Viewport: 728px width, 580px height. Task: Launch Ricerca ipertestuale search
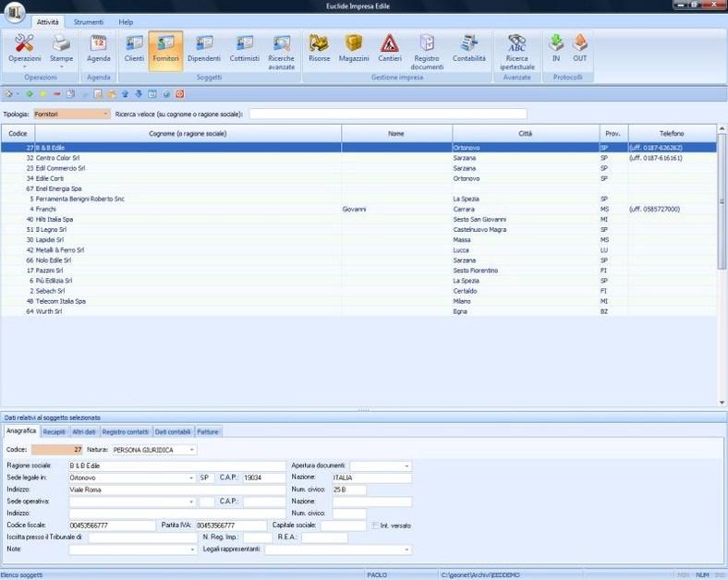click(516, 50)
